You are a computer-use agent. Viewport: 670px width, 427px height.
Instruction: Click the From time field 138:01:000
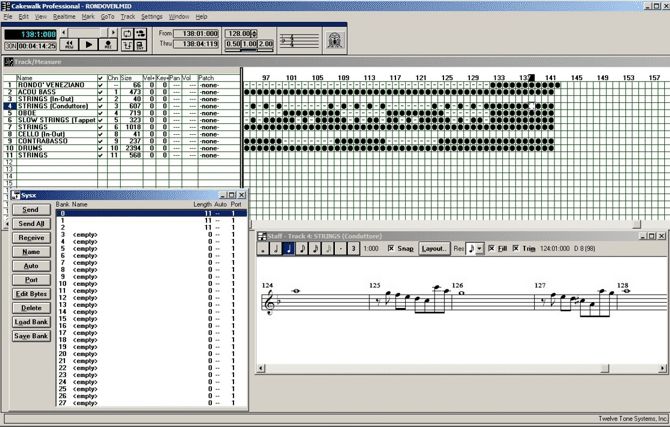pyautogui.click(x=196, y=33)
